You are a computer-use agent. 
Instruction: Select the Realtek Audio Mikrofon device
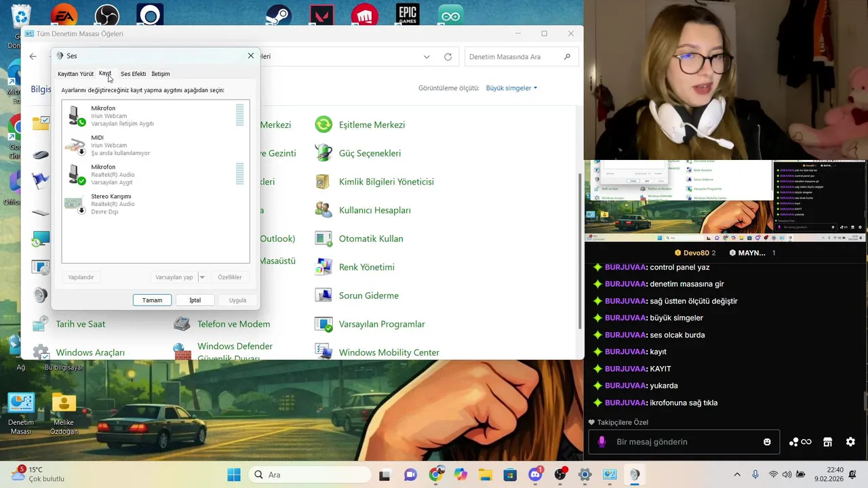click(x=155, y=174)
